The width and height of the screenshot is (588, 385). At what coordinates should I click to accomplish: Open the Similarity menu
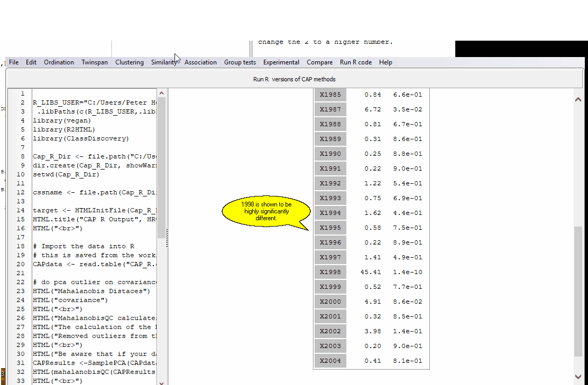pos(164,62)
